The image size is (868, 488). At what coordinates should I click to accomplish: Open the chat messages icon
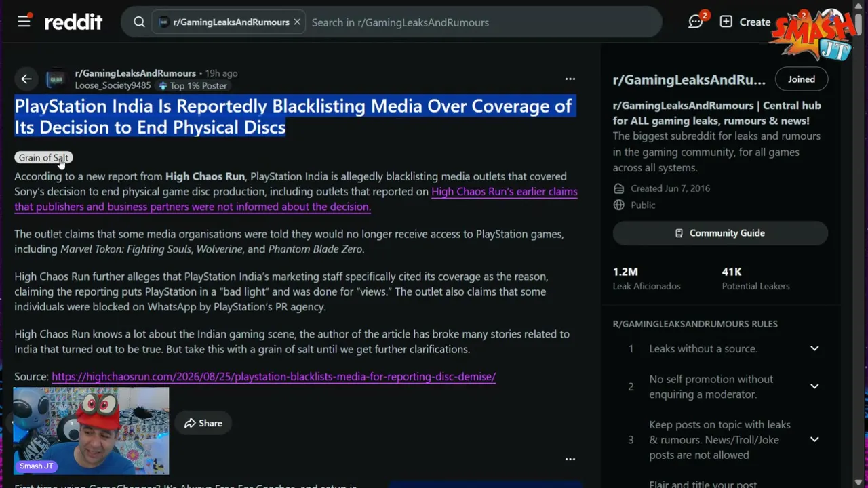(696, 22)
